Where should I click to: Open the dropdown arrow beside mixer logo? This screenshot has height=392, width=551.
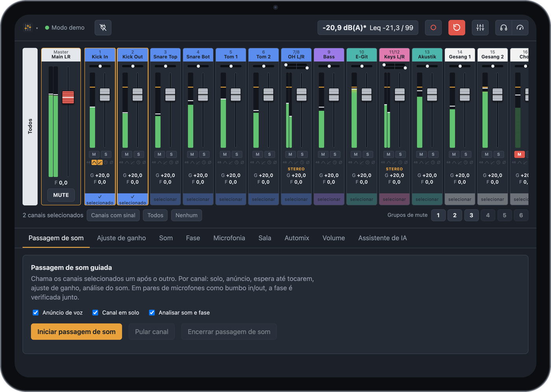coord(37,28)
